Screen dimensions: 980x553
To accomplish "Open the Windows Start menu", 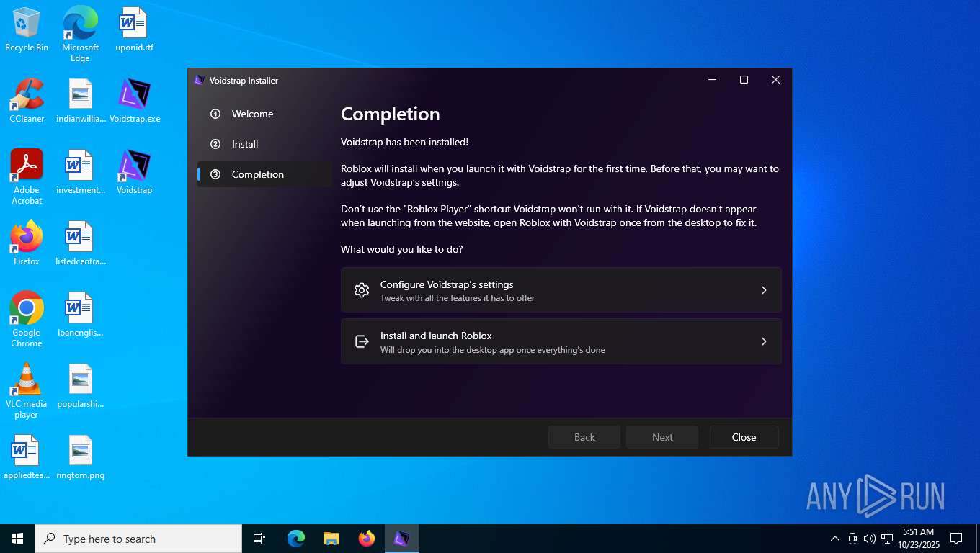I will (17, 539).
